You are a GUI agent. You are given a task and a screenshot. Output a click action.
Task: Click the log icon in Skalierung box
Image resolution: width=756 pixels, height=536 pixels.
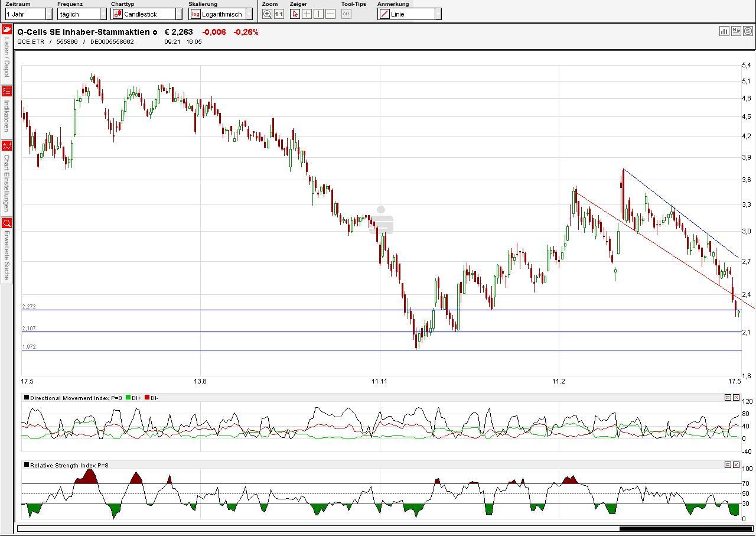tap(195, 14)
